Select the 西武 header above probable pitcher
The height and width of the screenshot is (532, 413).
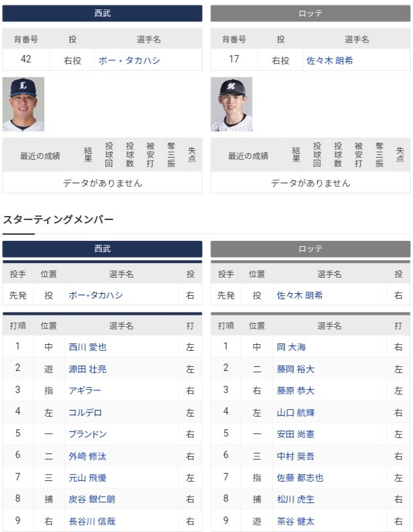[102, 13]
